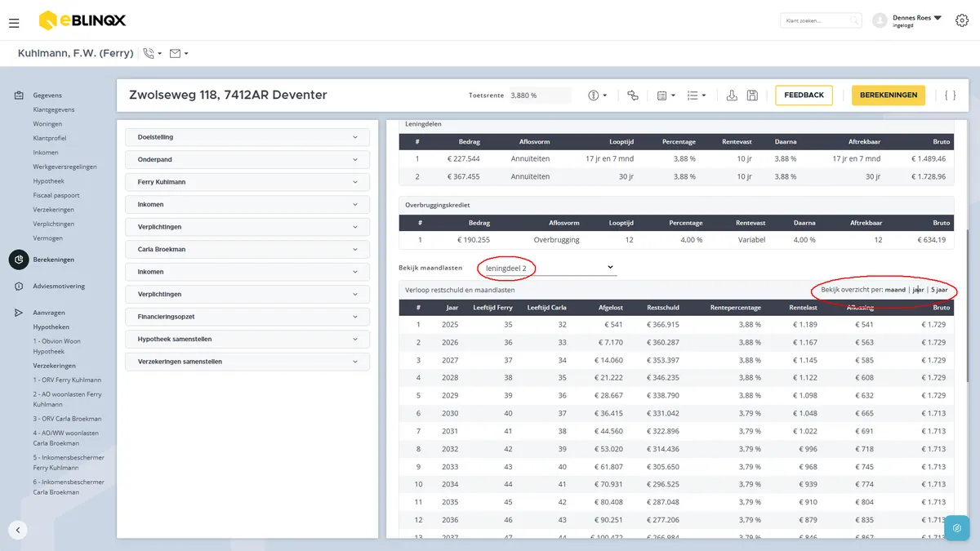Screen dimensions: 980x551
Task: Expand the Doelstelling section
Action: (247, 137)
